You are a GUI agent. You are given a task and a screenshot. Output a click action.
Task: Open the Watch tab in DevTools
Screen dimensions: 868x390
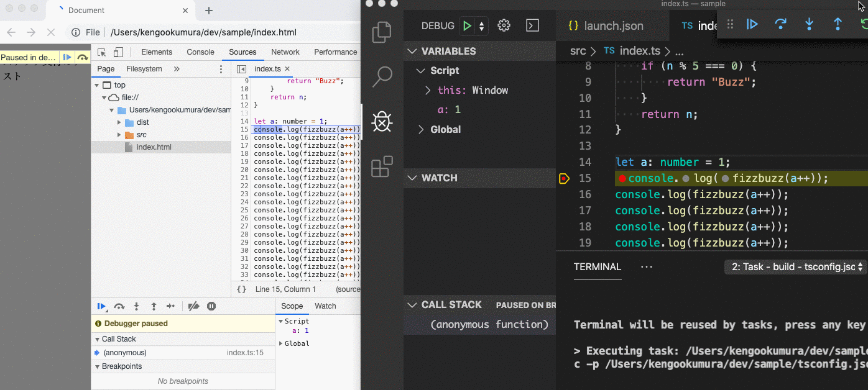coord(325,306)
